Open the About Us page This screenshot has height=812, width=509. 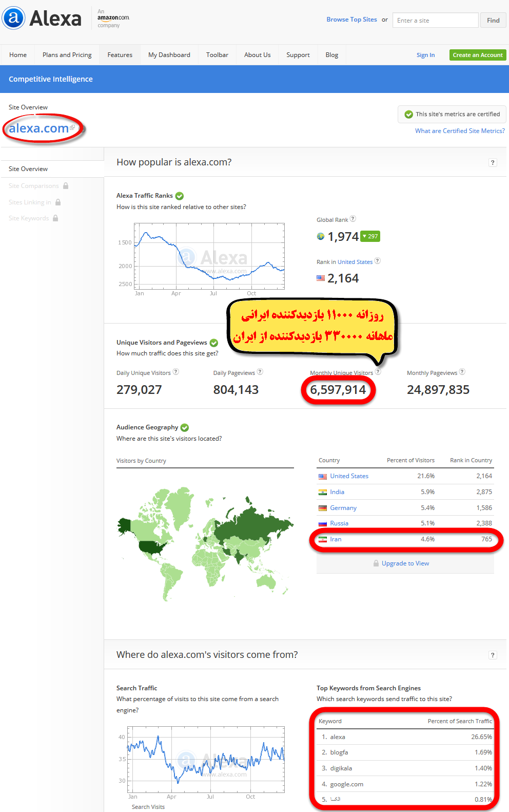257,55
